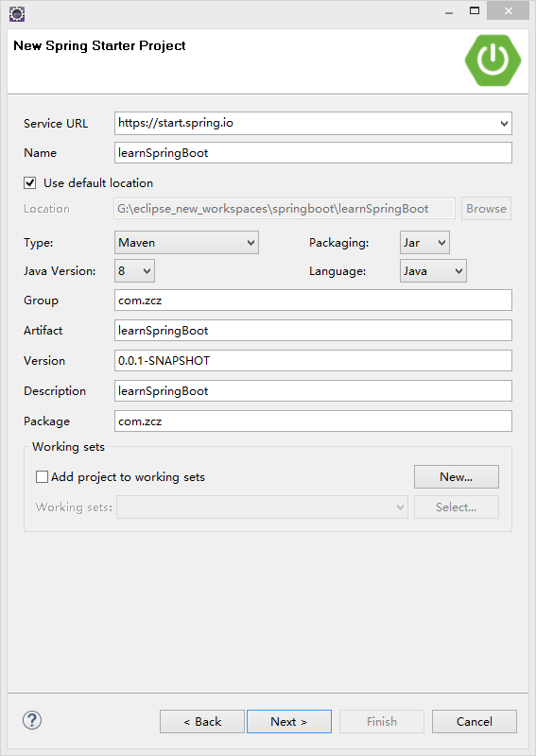The width and height of the screenshot is (536, 756).
Task: Click the Packaging: label
Action: (x=339, y=243)
